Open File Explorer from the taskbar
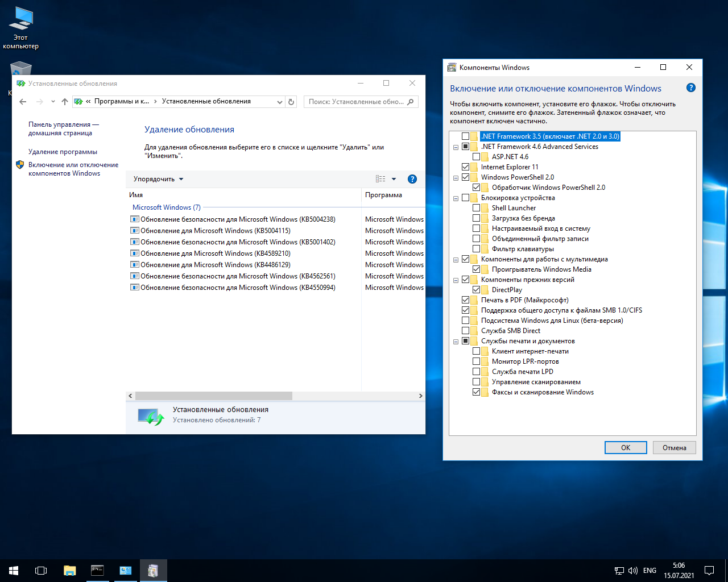The height and width of the screenshot is (582, 728). click(69, 571)
